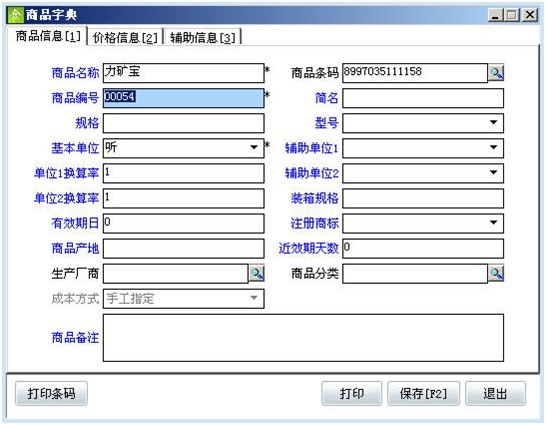The image size is (546, 425).
Task: Focus the 简名 input field
Action: pyautogui.click(x=423, y=98)
